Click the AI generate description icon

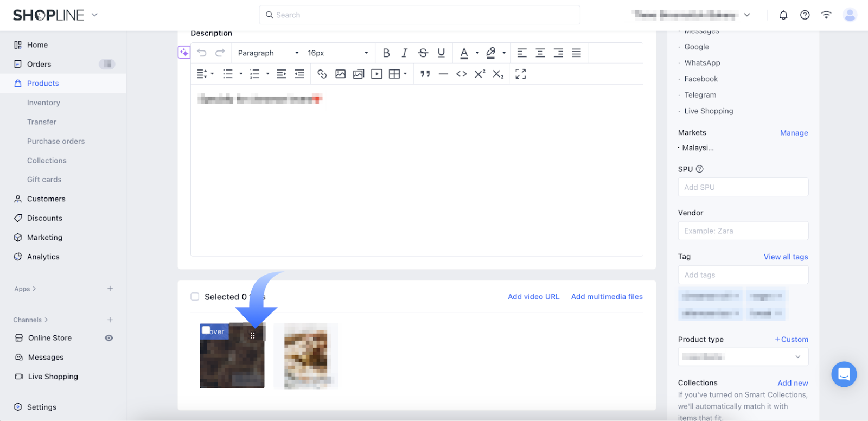click(184, 53)
